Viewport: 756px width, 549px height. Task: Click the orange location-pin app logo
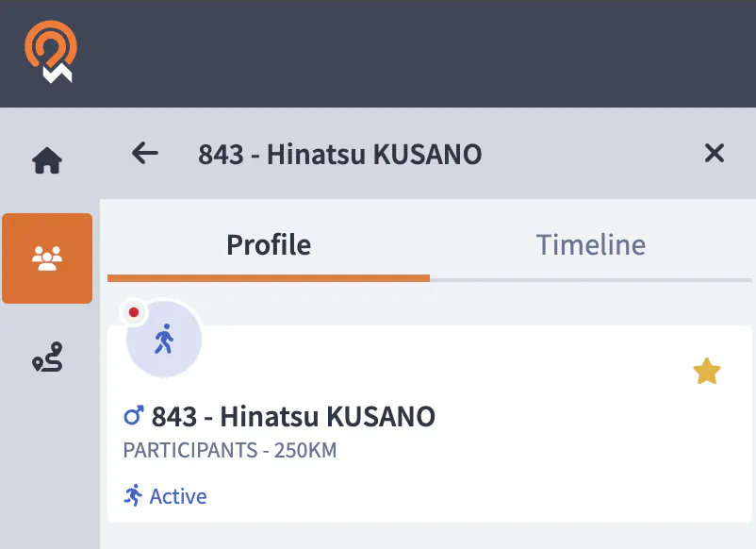(x=50, y=52)
